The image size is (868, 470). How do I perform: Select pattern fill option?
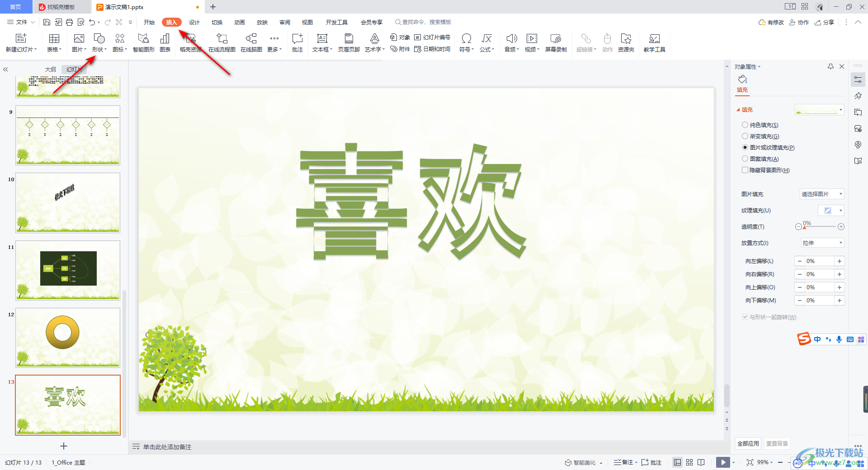click(x=760, y=159)
